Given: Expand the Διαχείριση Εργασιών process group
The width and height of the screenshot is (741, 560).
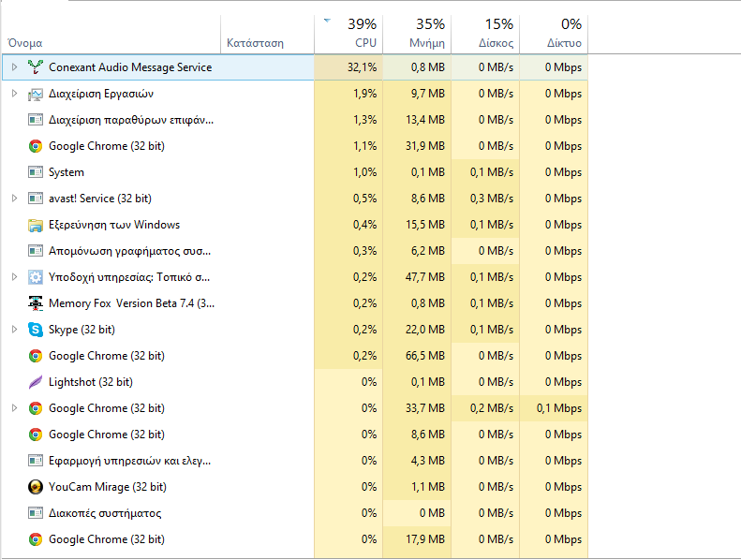Looking at the screenshot, I should [14, 94].
